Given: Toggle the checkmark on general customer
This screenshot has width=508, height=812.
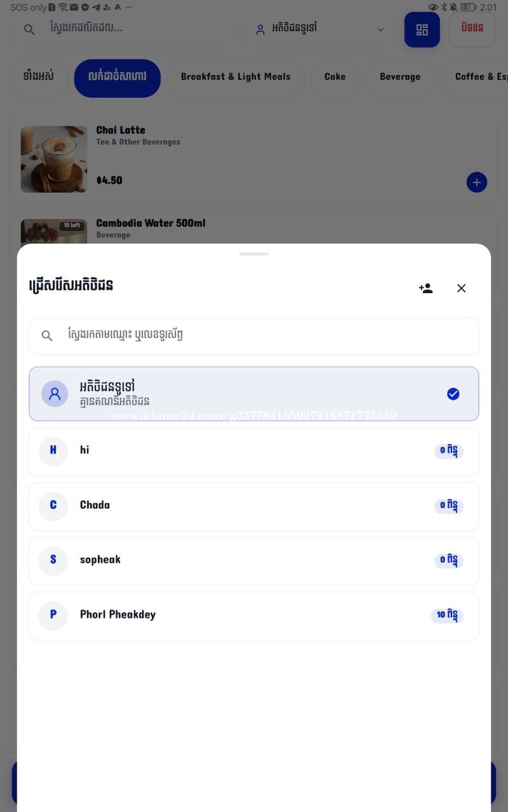Looking at the screenshot, I should tap(453, 394).
